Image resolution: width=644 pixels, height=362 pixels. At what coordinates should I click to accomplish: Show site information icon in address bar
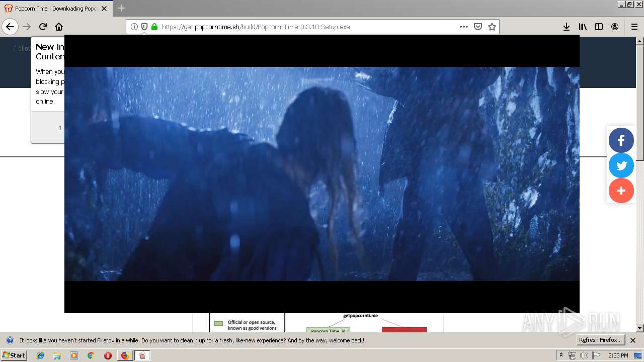click(134, 27)
